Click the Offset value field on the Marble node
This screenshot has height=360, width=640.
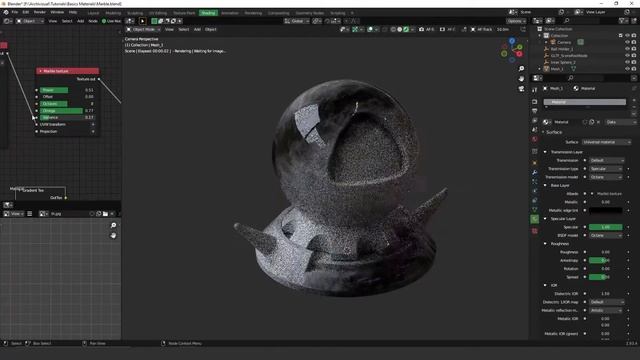pyautogui.click(x=68, y=97)
